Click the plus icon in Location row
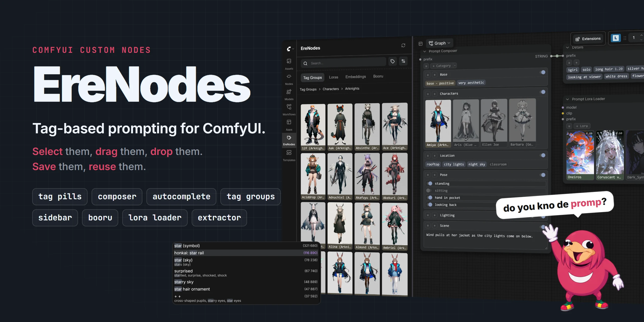Screen dimensions: 644x322 [434, 156]
